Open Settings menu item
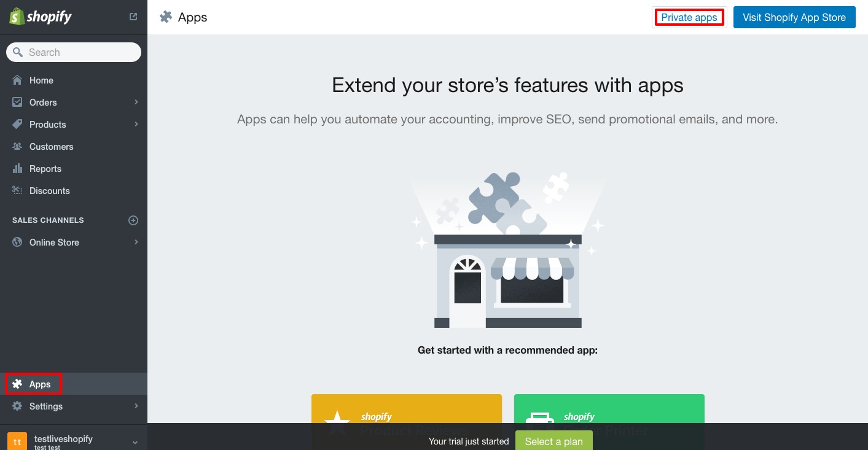Viewport: 868px width, 450px height. 74,406
